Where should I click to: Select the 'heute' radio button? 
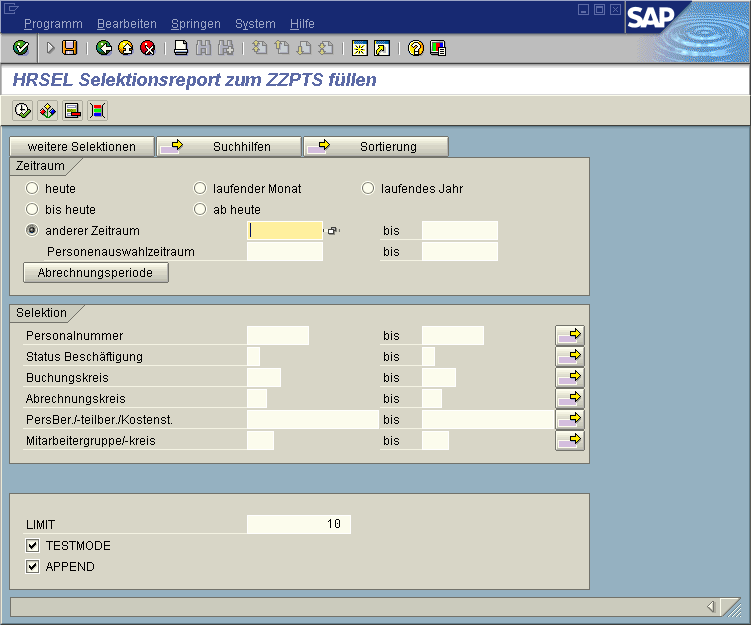tap(33, 188)
